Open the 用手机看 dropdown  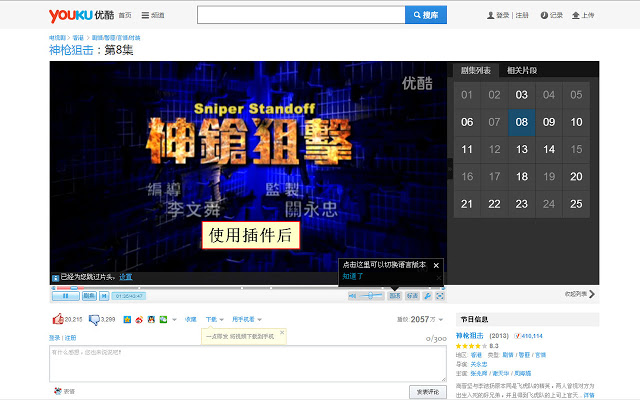[x=247, y=320]
